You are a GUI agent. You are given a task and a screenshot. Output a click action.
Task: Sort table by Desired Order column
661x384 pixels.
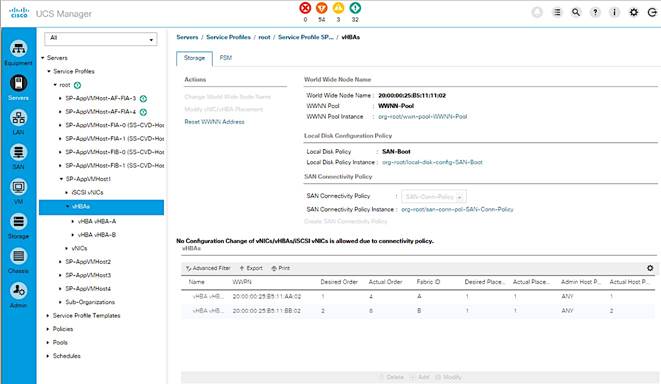[339, 282]
